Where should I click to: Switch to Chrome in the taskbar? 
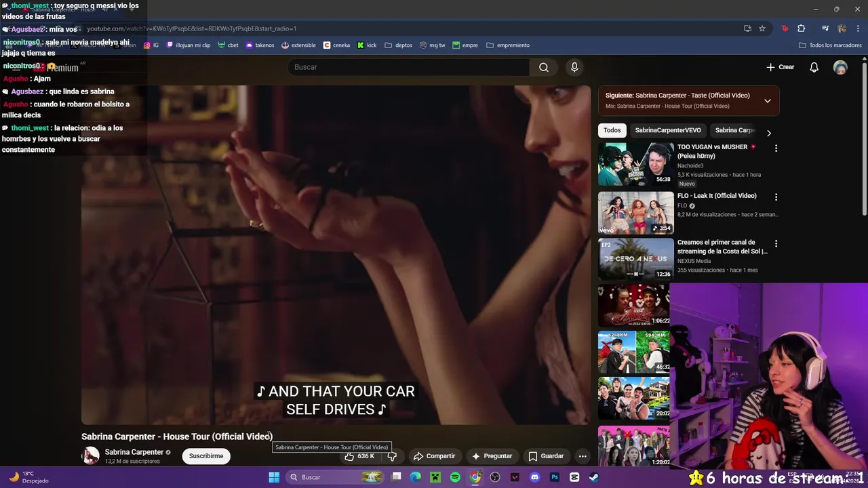475,477
